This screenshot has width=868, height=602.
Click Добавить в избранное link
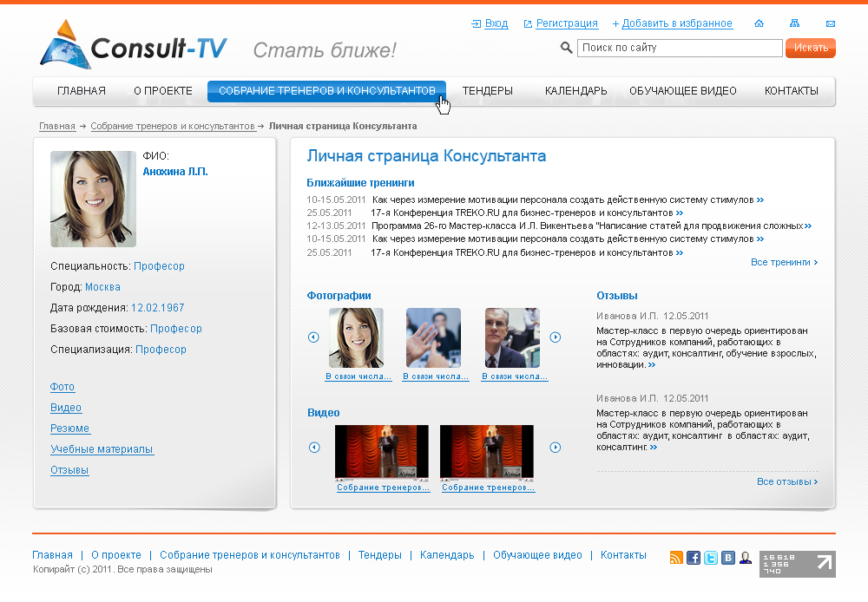(x=677, y=23)
